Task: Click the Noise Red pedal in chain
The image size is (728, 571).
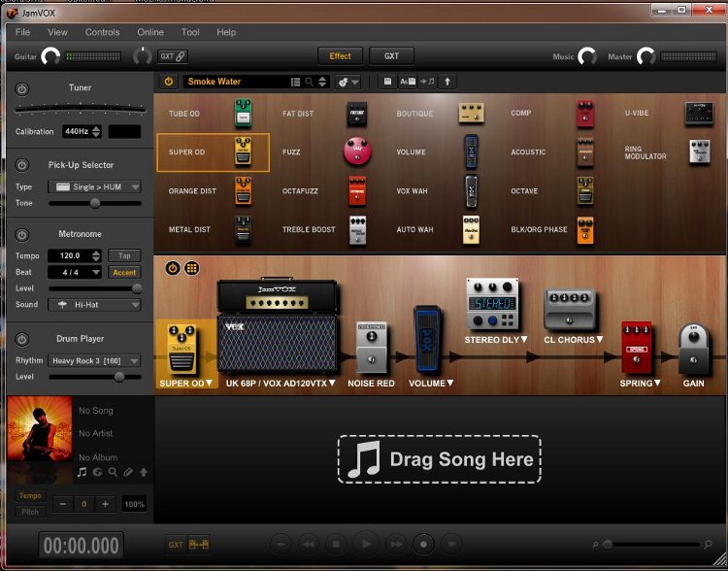Action: click(371, 347)
